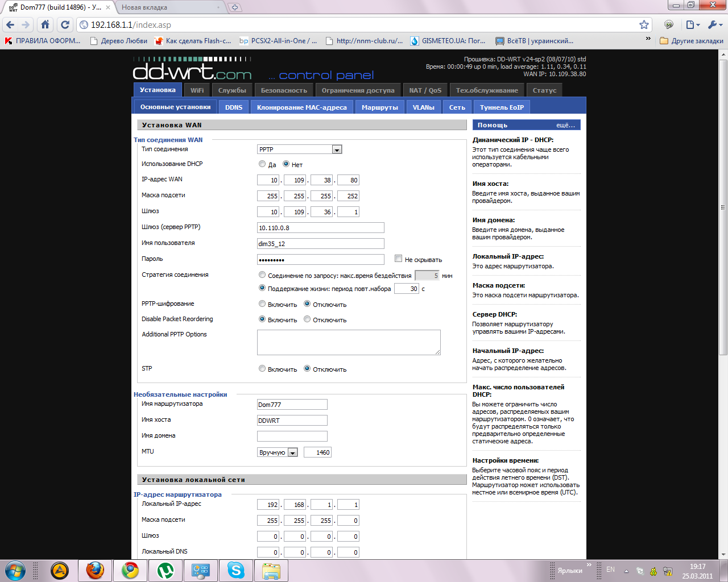Show hidden system tray icons

point(626,571)
